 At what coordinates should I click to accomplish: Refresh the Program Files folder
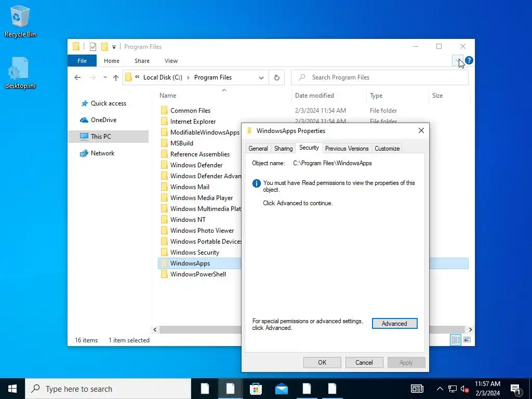click(x=277, y=78)
